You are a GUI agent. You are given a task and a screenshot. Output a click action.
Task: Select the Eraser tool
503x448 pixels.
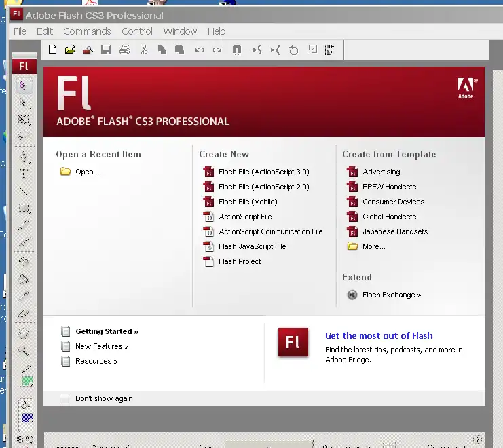[x=24, y=314]
